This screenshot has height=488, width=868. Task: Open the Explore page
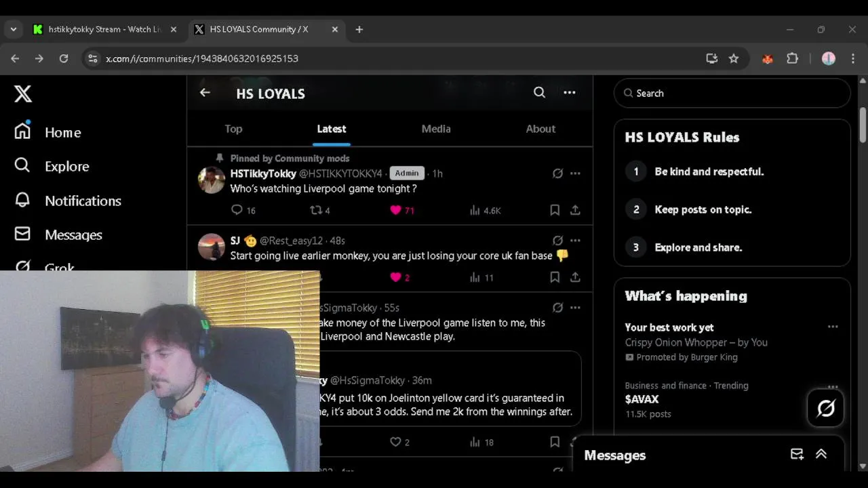(x=52, y=166)
